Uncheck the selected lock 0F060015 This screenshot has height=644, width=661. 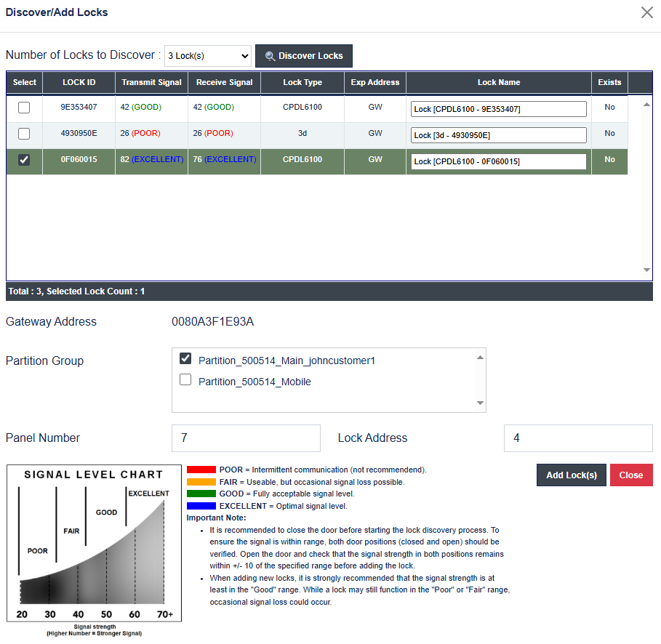tap(24, 161)
